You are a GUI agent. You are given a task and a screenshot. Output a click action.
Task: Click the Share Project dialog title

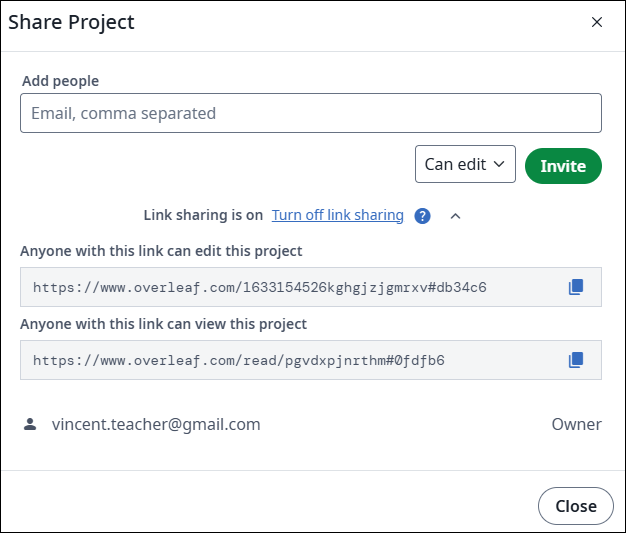point(71,22)
